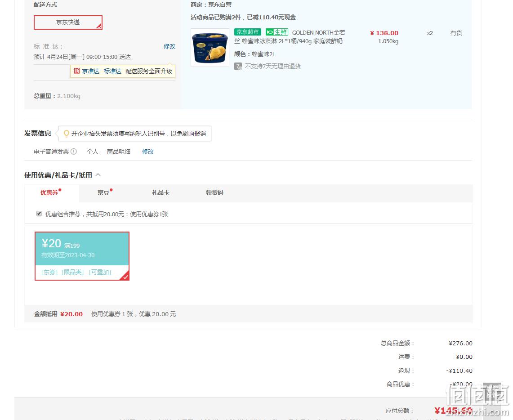The width and height of the screenshot is (513, 420).
Task: Click the 运费 value ¥0.00
Action: tap(464, 357)
